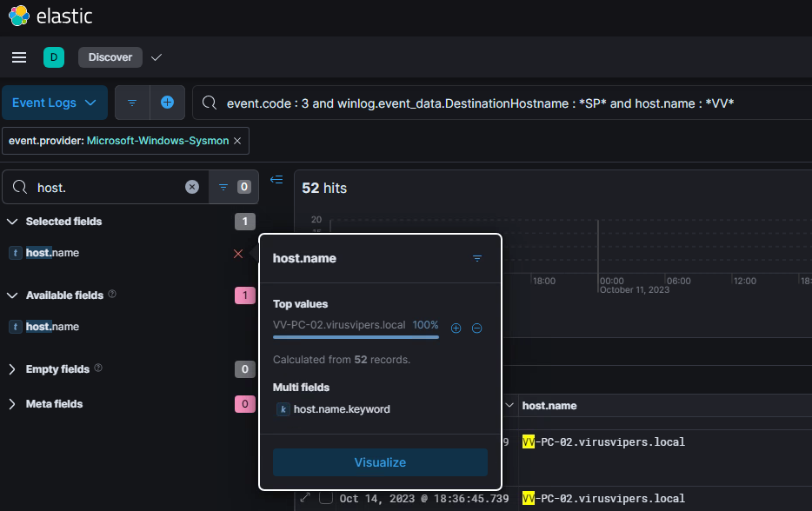Open column chevron left of host.name header
Image resolution: width=812 pixels, height=511 pixels.
click(x=509, y=405)
